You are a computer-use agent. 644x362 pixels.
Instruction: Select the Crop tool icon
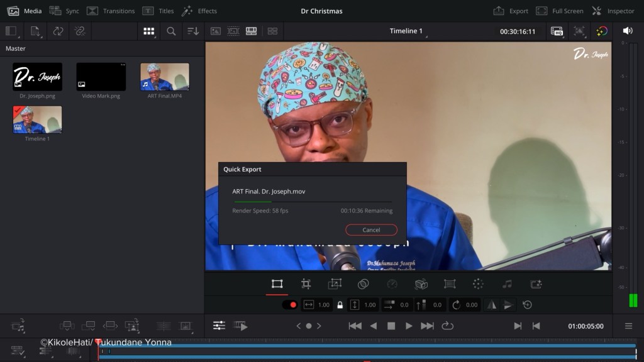(306, 284)
